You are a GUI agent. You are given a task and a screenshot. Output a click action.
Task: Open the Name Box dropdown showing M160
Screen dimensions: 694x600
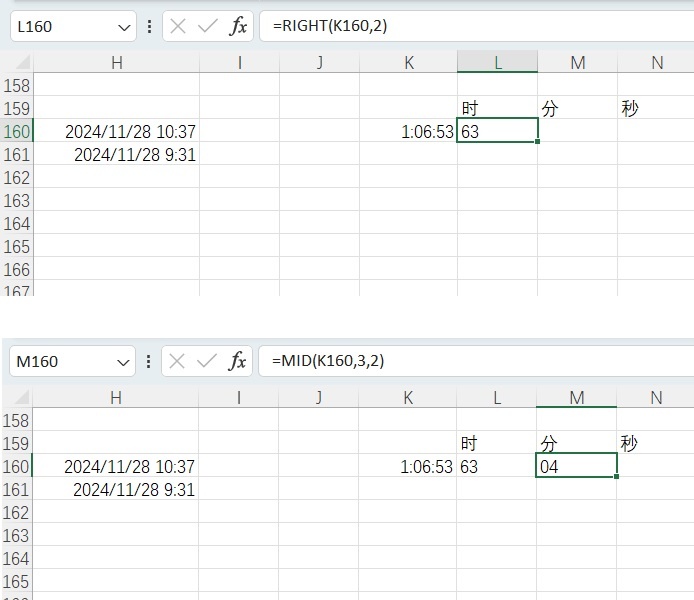point(123,362)
